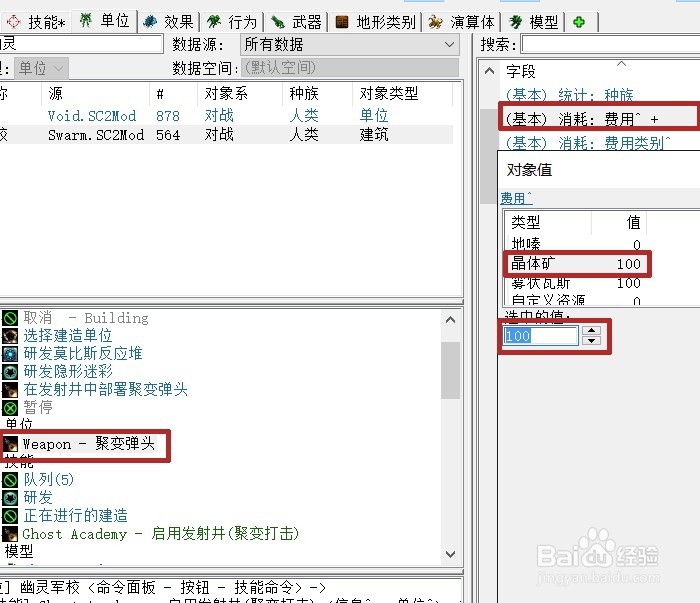Image resolution: width=700 pixels, height=603 pixels.
Task: Open the 行为 tab
Action: [232, 21]
